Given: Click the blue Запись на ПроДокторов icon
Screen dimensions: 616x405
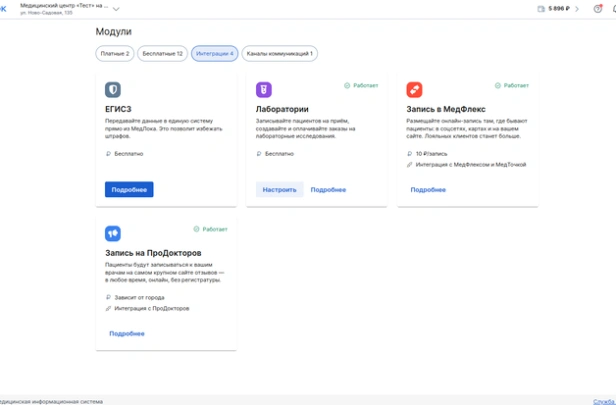Looking at the screenshot, I should coord(113,233).
